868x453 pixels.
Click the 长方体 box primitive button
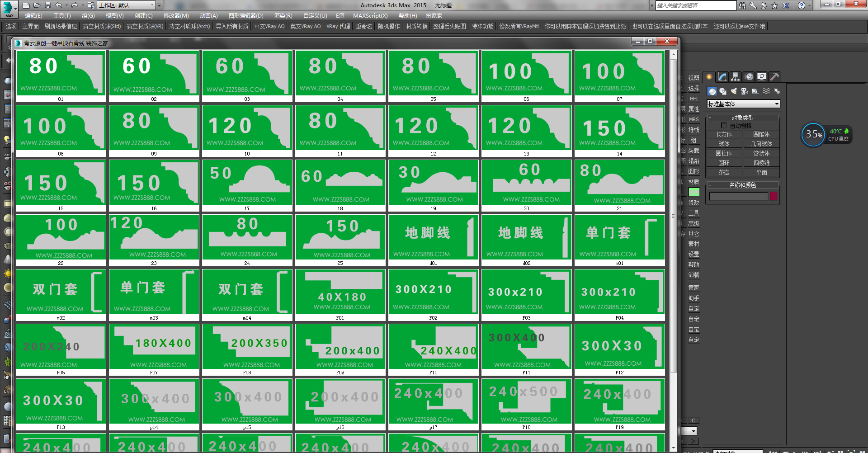[x=724, y=134]
